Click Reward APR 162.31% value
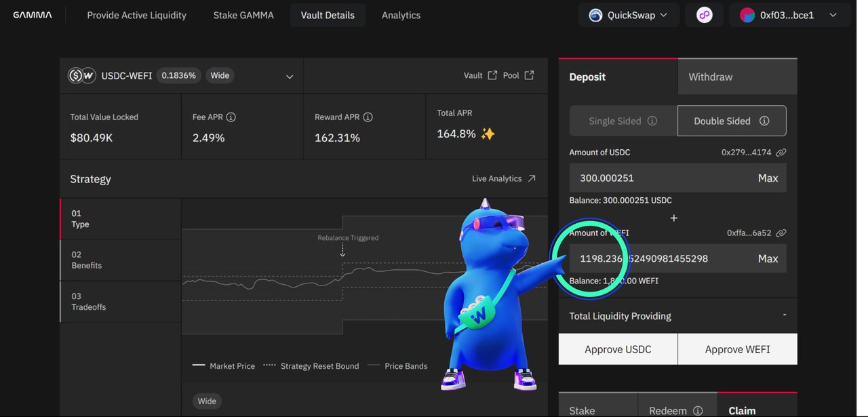The width and height of the screenshot is (868, 417). tap(337, 138)
